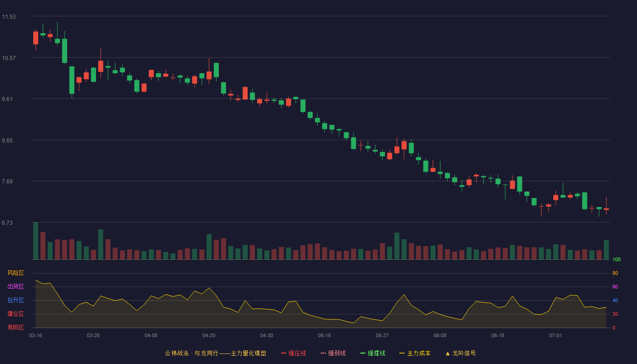Click the 80 indicator scale label
The height and width of the screenshot is (364, 637).
pos(615,273)
